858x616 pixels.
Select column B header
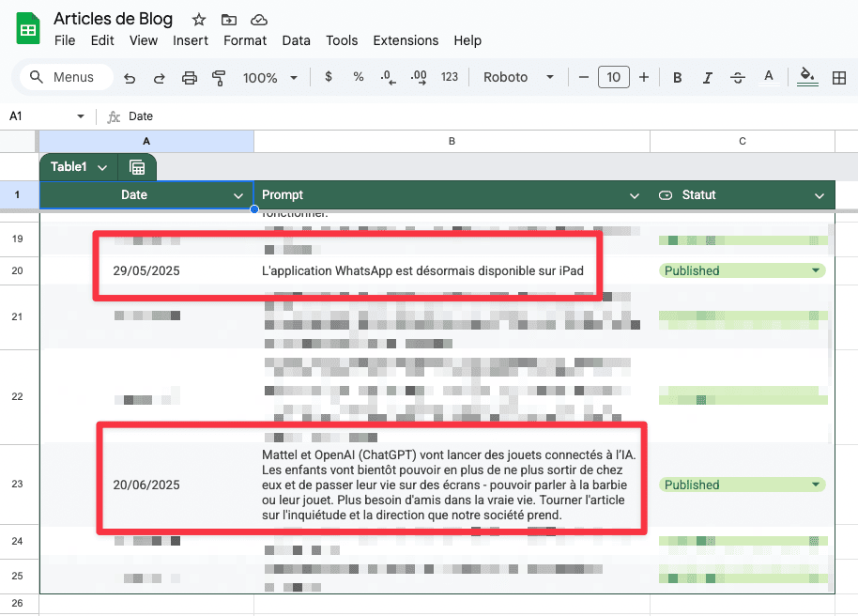pos(452,141)
